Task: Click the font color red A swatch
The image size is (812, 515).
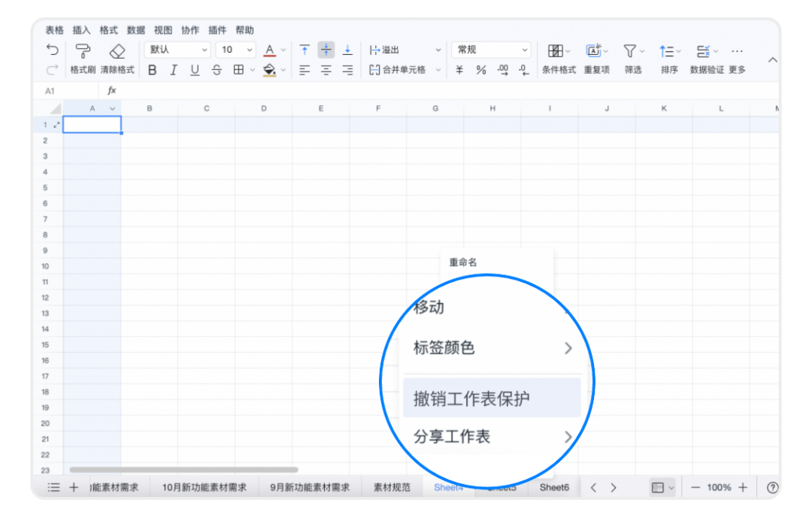Action: click(270, 50)
